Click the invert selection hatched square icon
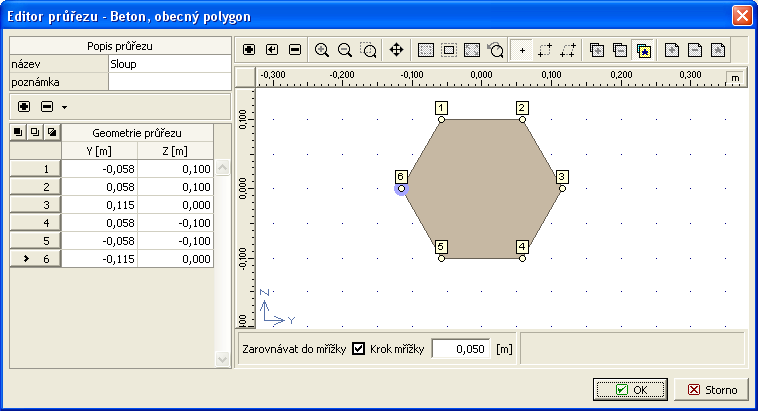Viewport: 758px width, 411px height. point(52,132)
